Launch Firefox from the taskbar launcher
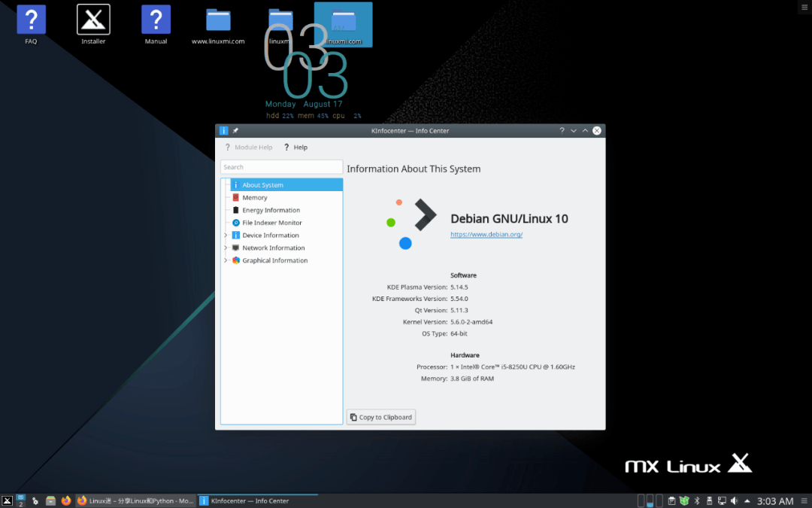 65,500
